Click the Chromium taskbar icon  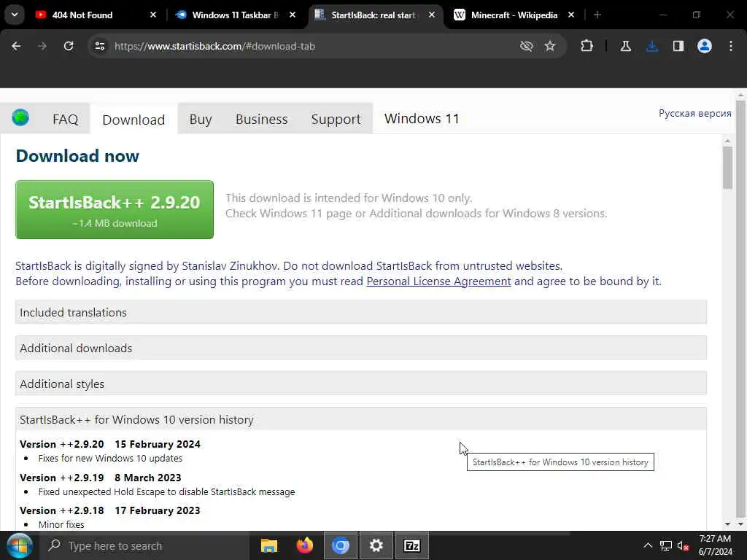pos(341,545)
